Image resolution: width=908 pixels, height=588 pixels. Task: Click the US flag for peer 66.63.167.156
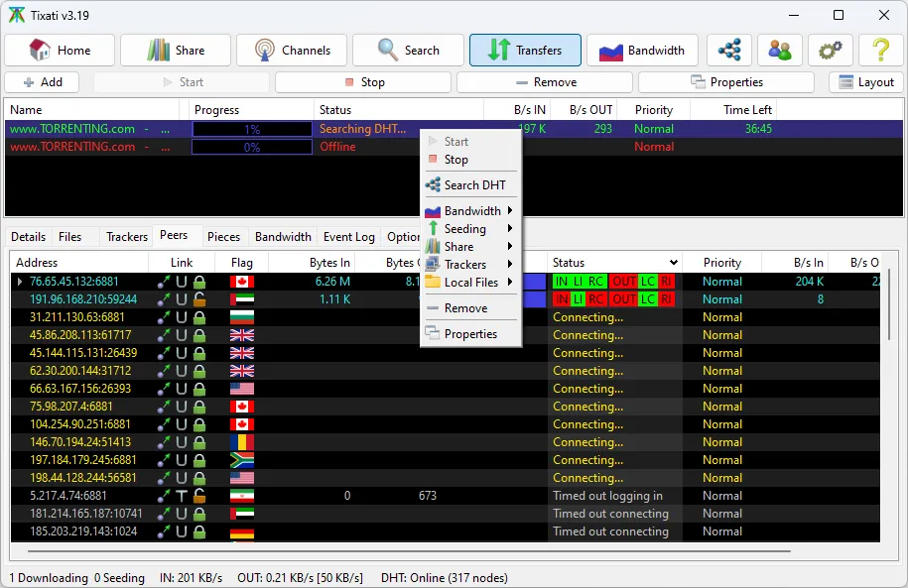click(x=242, y=389)
